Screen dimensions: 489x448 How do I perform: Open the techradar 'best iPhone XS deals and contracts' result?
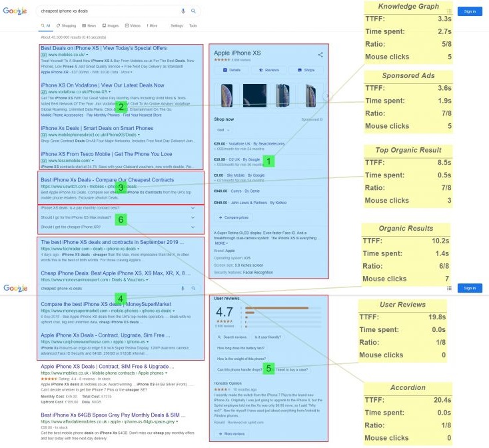pos(113,242)
